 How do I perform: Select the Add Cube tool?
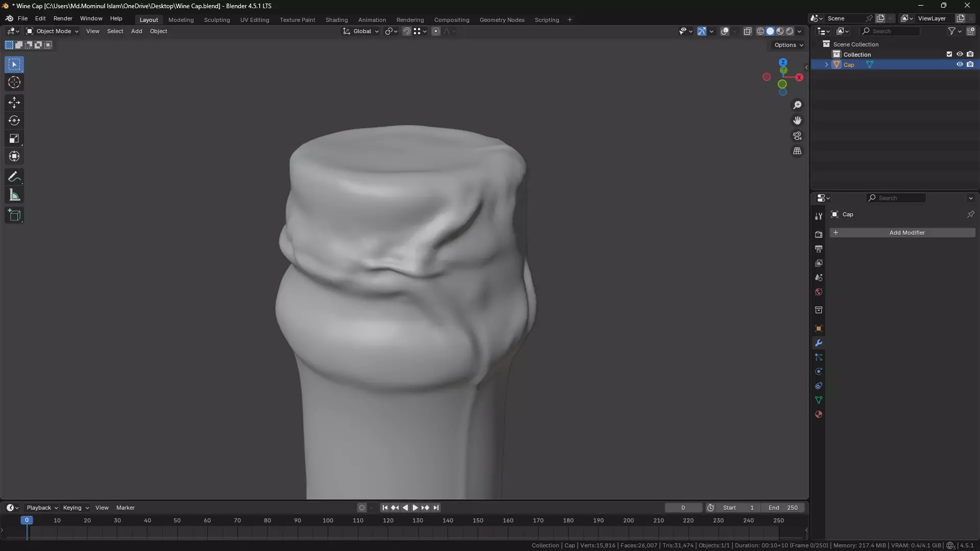pyautogui.click(x=14, y=215)
